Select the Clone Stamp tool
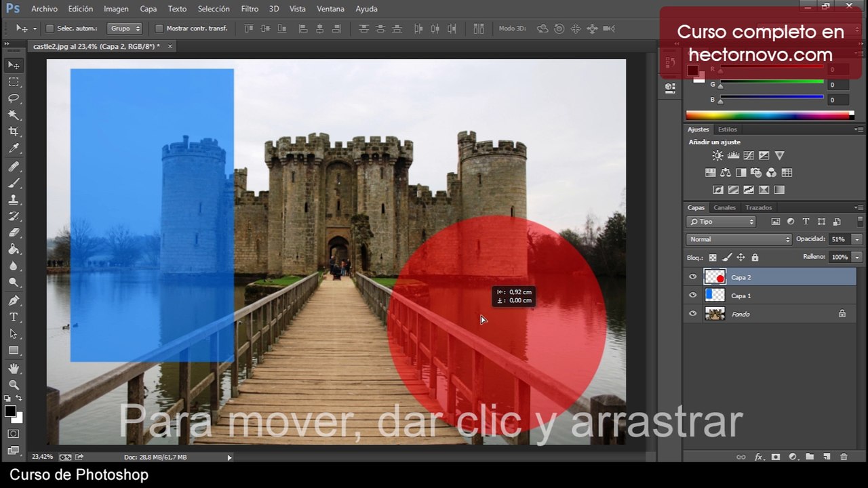The image size is (868, 488). point(14,200)
